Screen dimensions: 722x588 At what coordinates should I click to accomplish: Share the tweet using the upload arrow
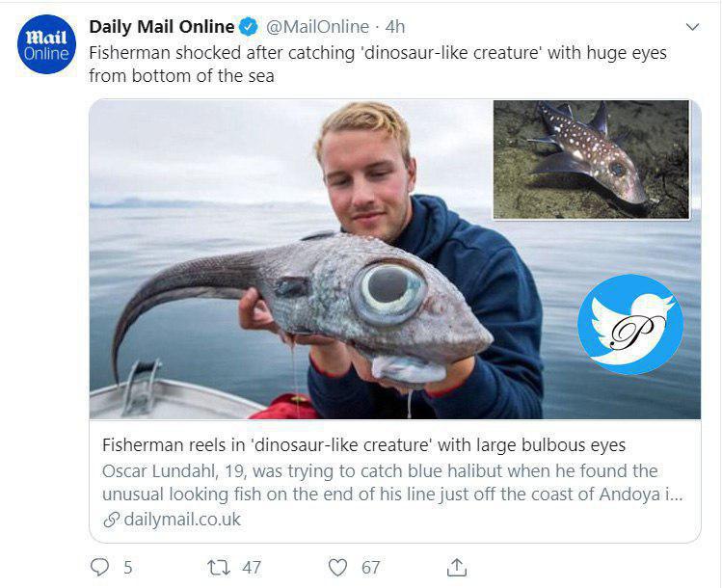coord(457,567)
